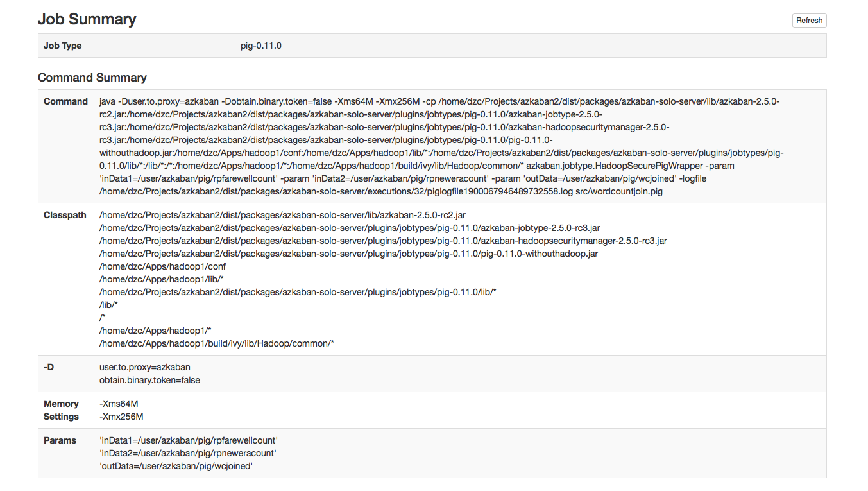The image size is (868, 491).
Task: Click the java command text block
Action: tap(441, 146)
